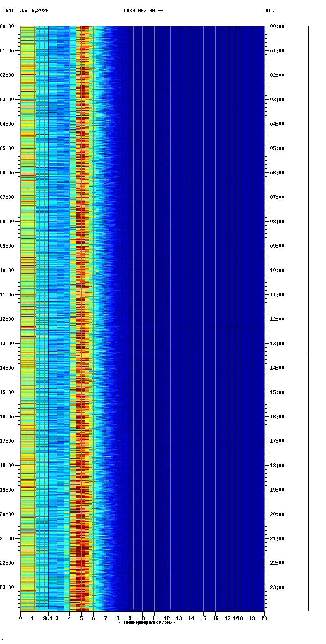This screenshot has width=326, height=644.
Task: Click the 21:00 label on right UTC axis
Action: (x=277, y=539)
